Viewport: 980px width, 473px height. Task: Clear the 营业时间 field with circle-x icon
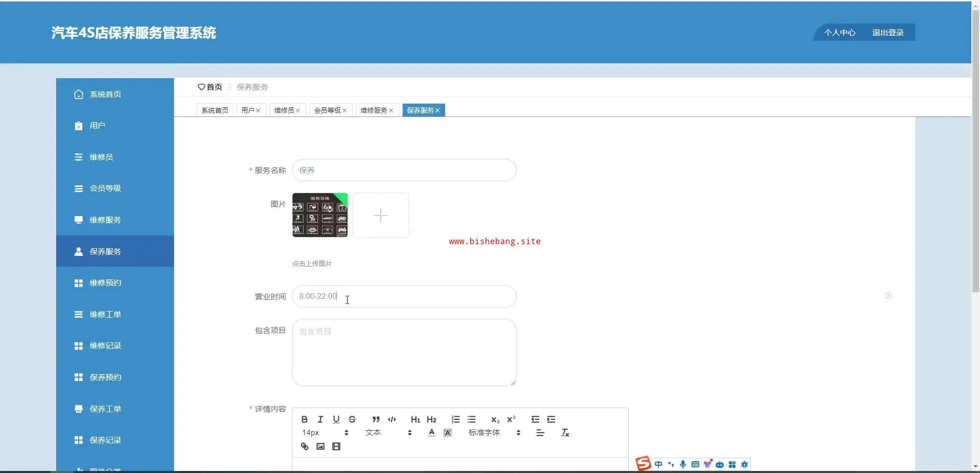pyautogui.click(x=888, y=296)
